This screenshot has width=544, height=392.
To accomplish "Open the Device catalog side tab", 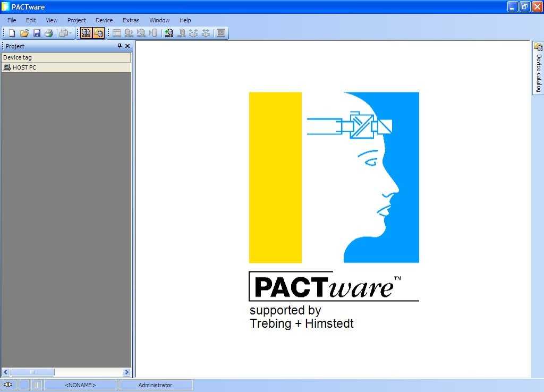I will (x=538, y=68).
